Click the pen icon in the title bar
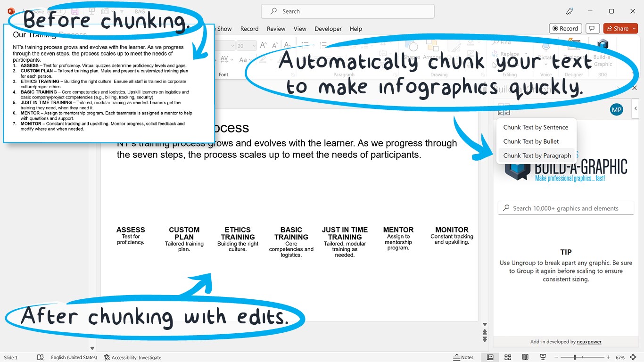The image size is (644, 362). point(570,11)
